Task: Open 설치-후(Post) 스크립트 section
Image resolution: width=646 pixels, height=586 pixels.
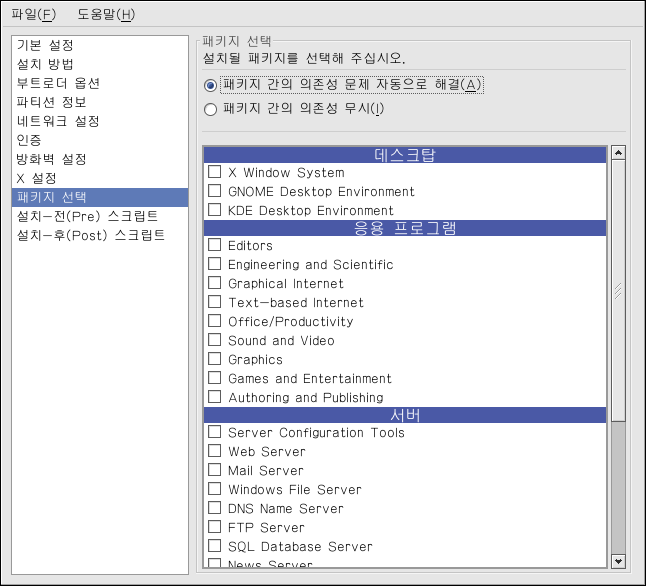Action: (91, 235)
